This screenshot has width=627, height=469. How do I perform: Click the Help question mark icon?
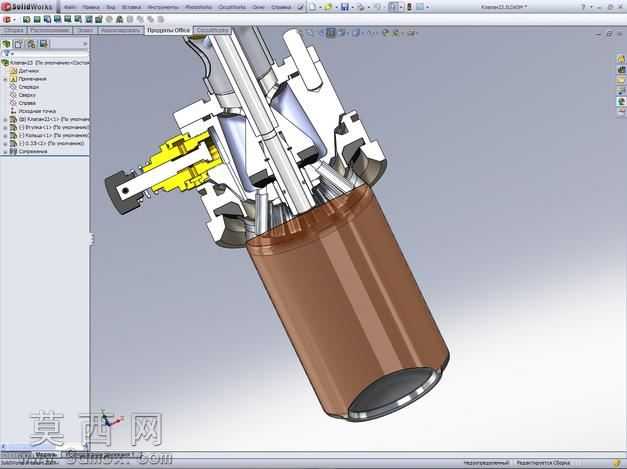(583, 7)
